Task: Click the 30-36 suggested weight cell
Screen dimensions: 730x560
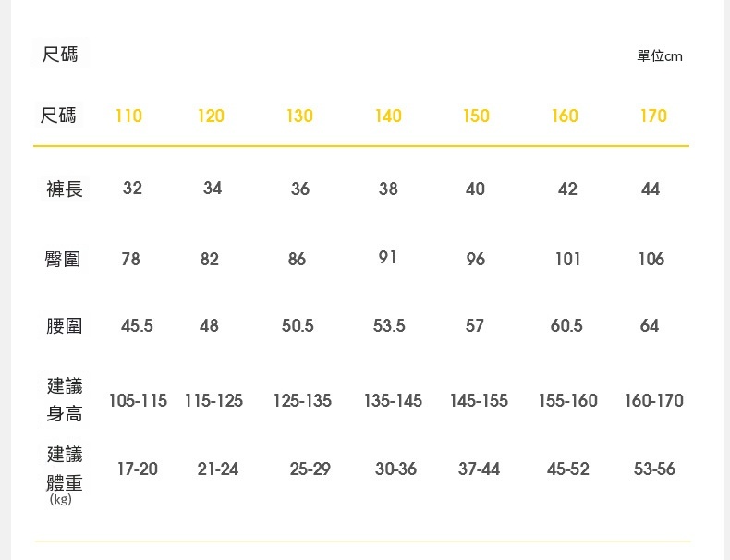Action: point(395,469)
